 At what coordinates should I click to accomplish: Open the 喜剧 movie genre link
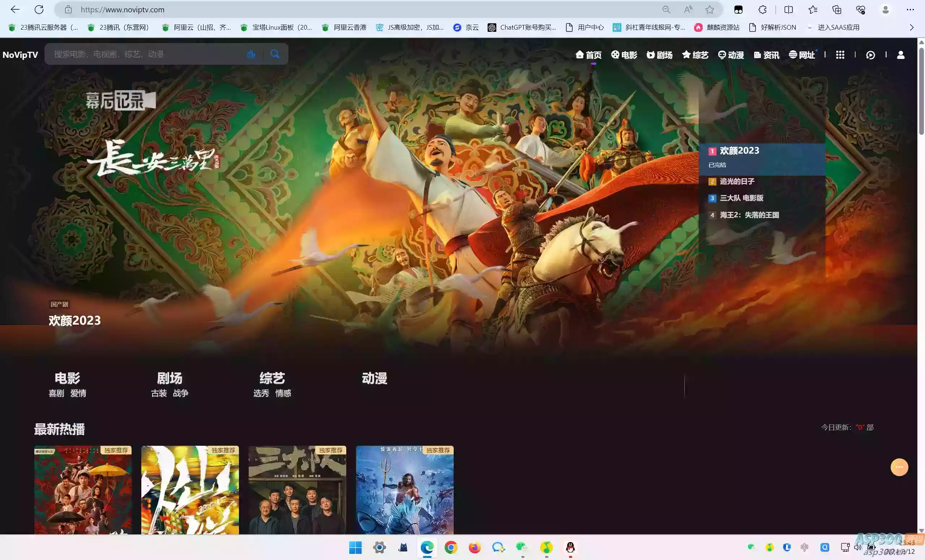pyautogui.click(x=56, y=393)
